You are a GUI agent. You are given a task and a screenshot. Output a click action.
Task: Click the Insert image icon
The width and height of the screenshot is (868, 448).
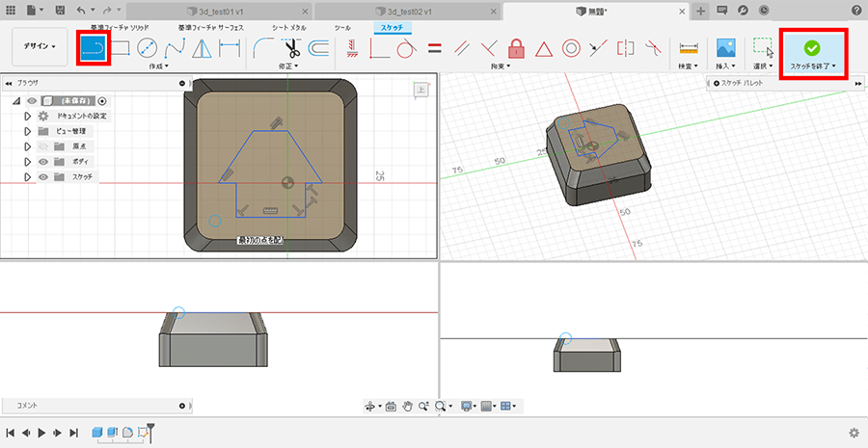click(x=726, y=47)
